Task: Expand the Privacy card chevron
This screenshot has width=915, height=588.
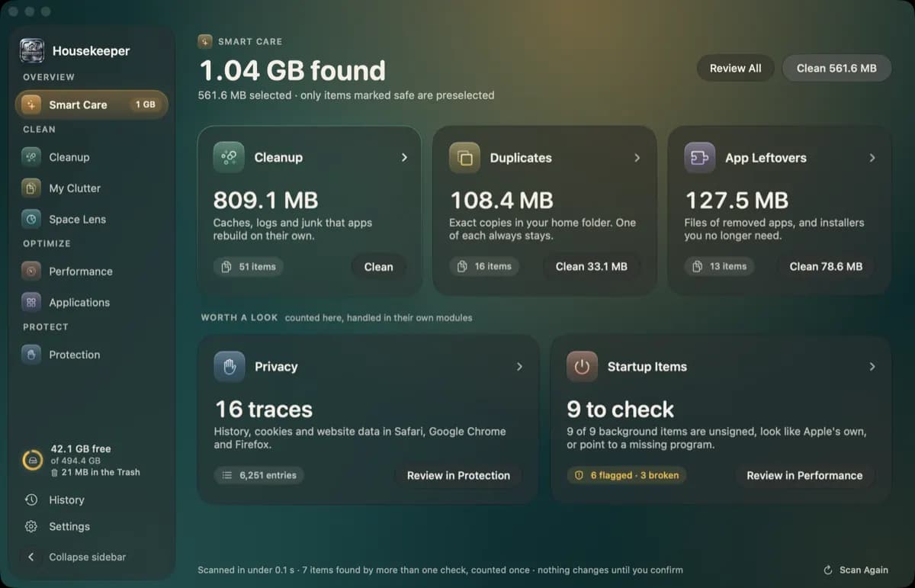Action: (519, 367)
